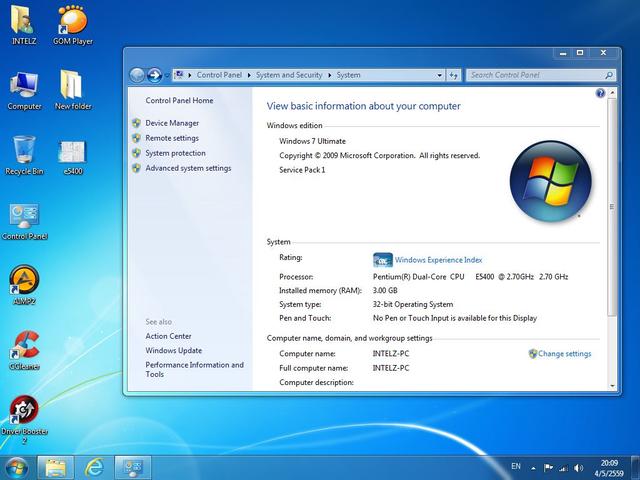Click the Service Pack 1 text
The image size is (640, 480).
(302, 170)
